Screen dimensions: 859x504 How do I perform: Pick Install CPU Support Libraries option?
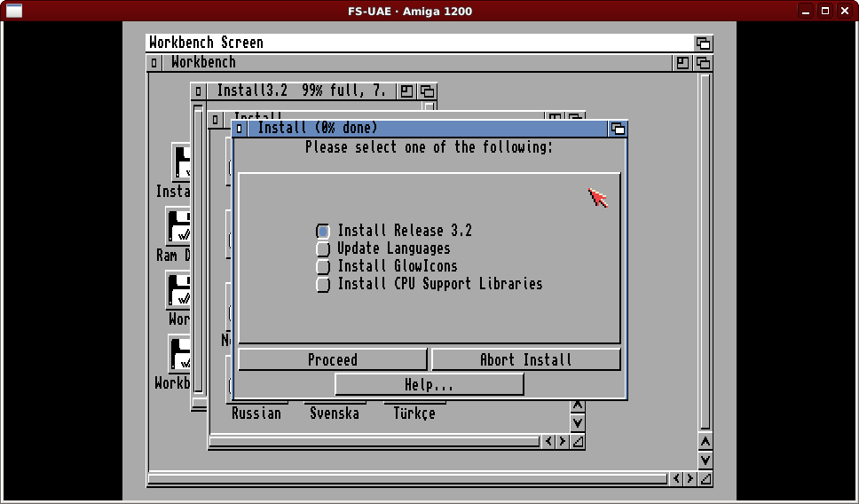pos(323,284)
